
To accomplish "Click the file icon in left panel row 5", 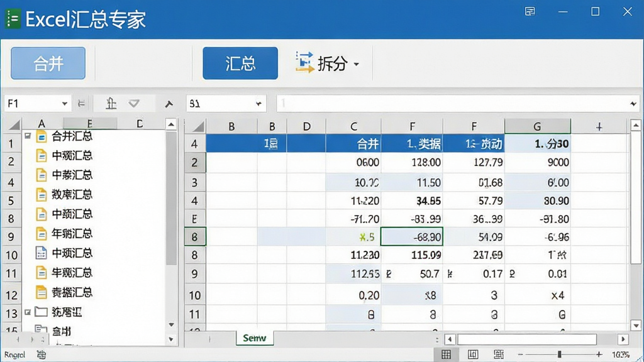I will click(x=41, y=194).
